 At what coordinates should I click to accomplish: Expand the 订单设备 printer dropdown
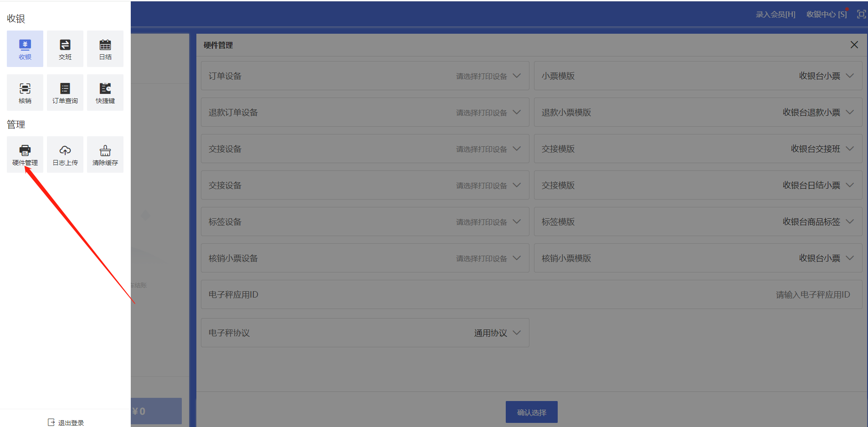tap(365, 76)
